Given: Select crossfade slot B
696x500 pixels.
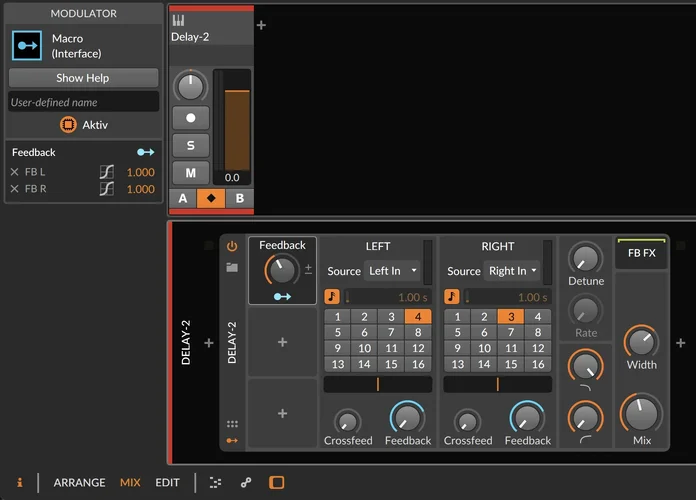Looking at the screenshot, I should (x=240, y=198).
